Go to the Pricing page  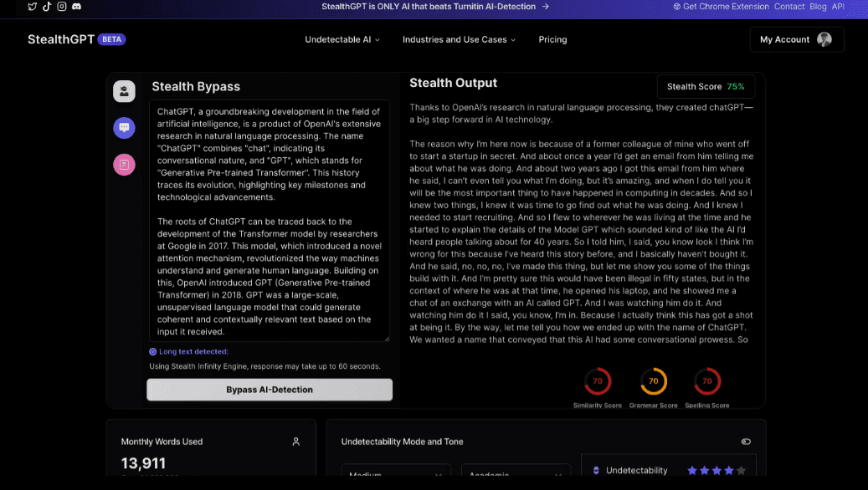[x=552, y=39]
